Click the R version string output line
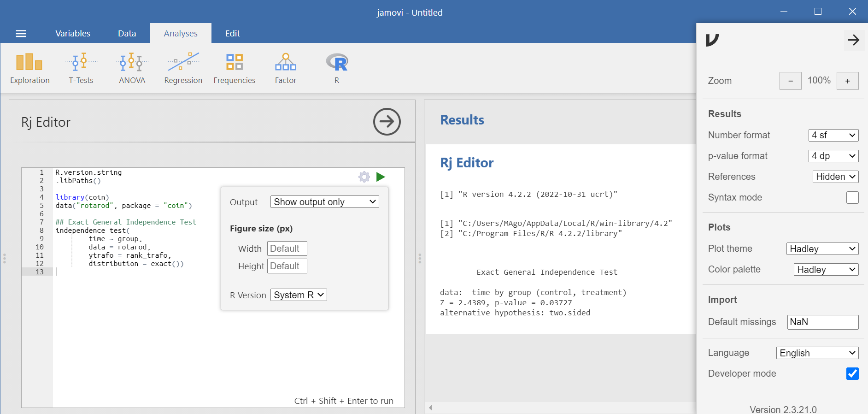This screenshot has height=414, width=868. (528, 194)
